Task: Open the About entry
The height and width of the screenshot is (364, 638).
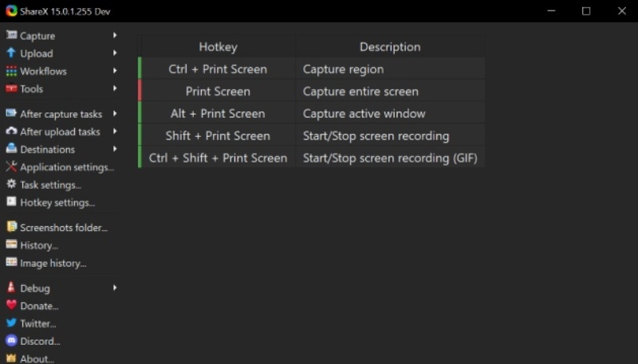Action: coord(37,359)
